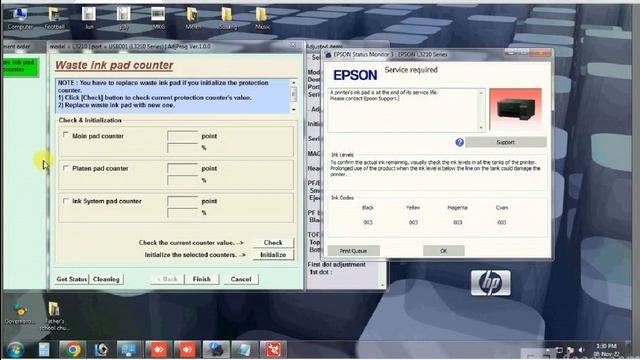Click the Platen pad counter point field

(x=182, y=168)
